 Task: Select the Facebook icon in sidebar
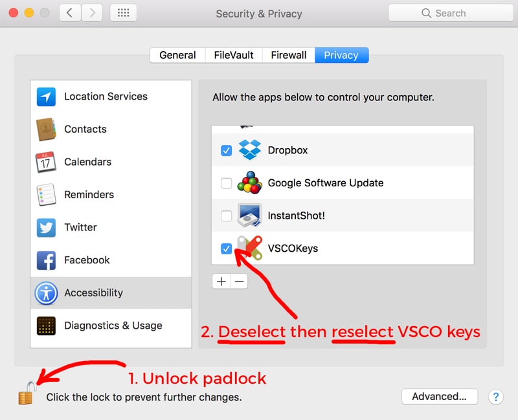point(46,260)
